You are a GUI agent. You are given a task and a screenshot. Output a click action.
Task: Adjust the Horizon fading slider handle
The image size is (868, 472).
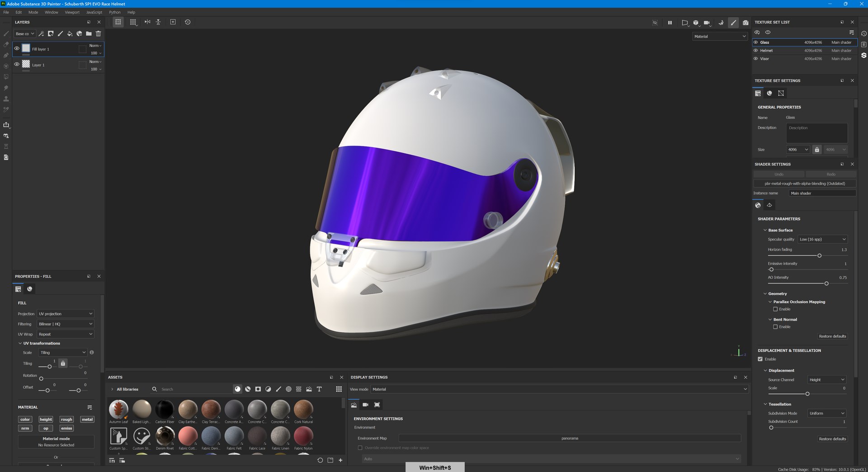point(819,255)
